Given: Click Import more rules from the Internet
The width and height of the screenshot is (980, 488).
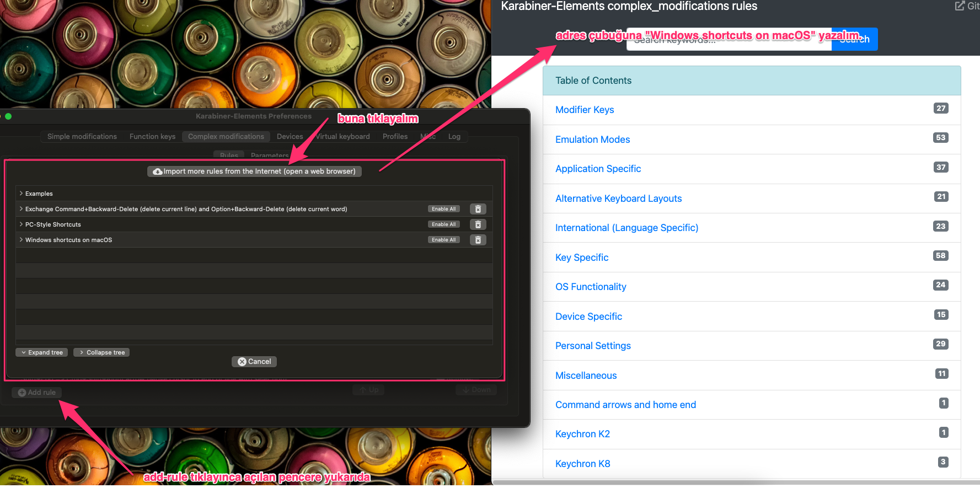Looking at the screenshot, I should (255, 171).
